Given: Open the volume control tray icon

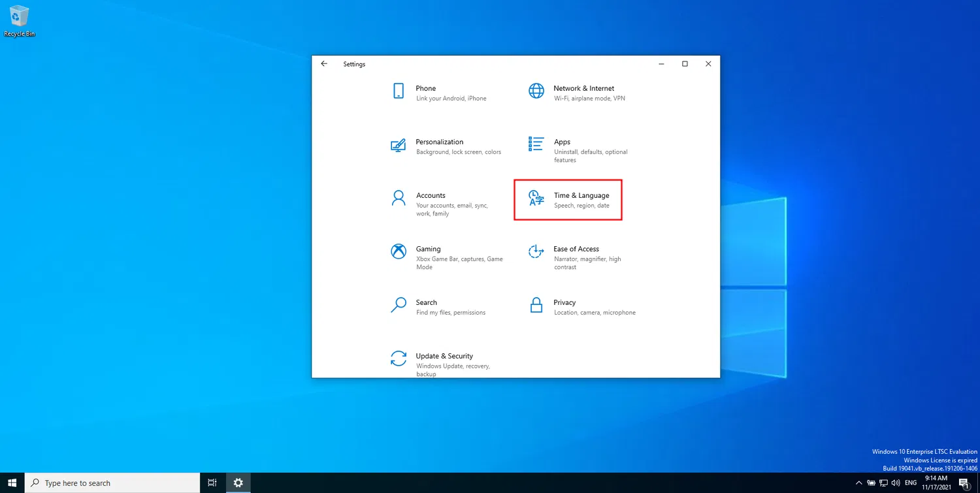Looking at the screenshot, I should coord(896,483).
